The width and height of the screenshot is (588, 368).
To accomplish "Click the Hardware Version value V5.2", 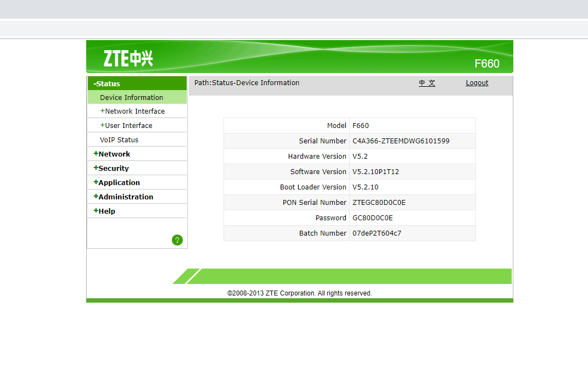I will click(x=360, y=157).
